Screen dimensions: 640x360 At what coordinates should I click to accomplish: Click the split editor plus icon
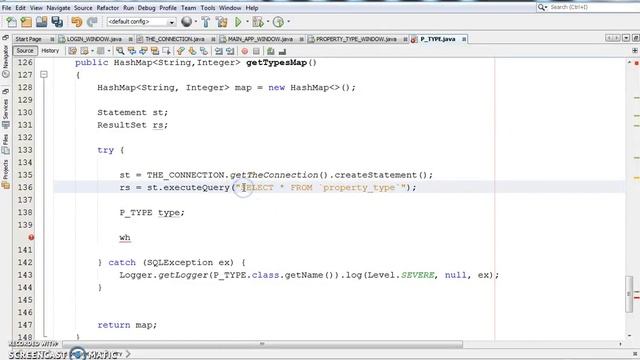[635, 51]
